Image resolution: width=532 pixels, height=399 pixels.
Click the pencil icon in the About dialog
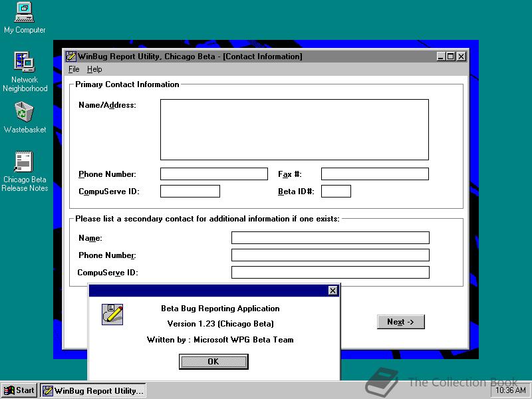click(112, 315)
